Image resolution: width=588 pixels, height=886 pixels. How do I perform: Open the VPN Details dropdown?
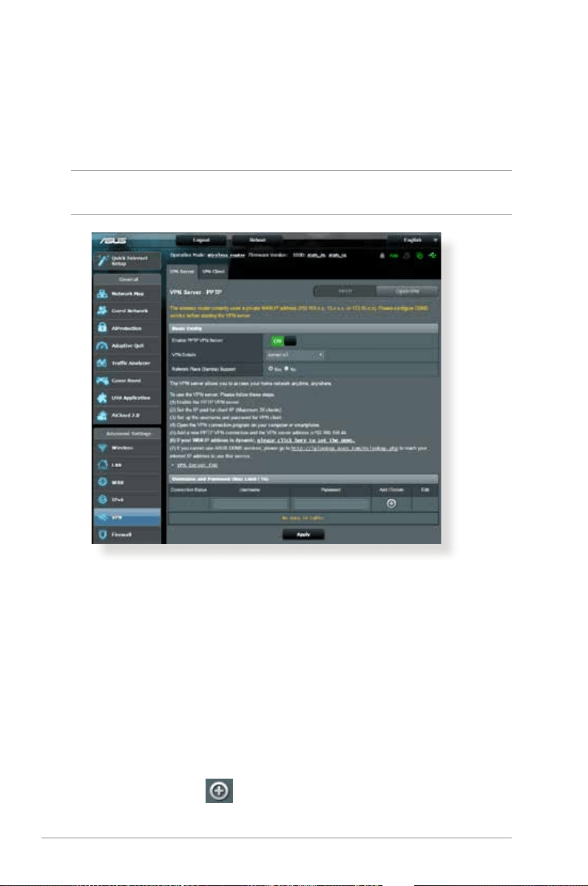(295, 355)
